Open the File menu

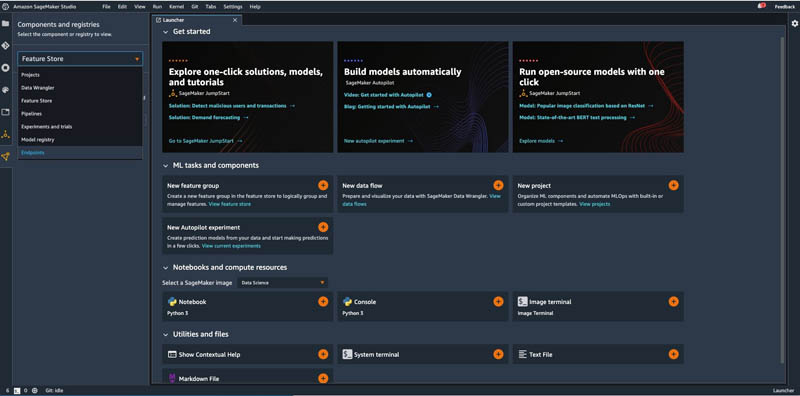(x=106, y=7)
